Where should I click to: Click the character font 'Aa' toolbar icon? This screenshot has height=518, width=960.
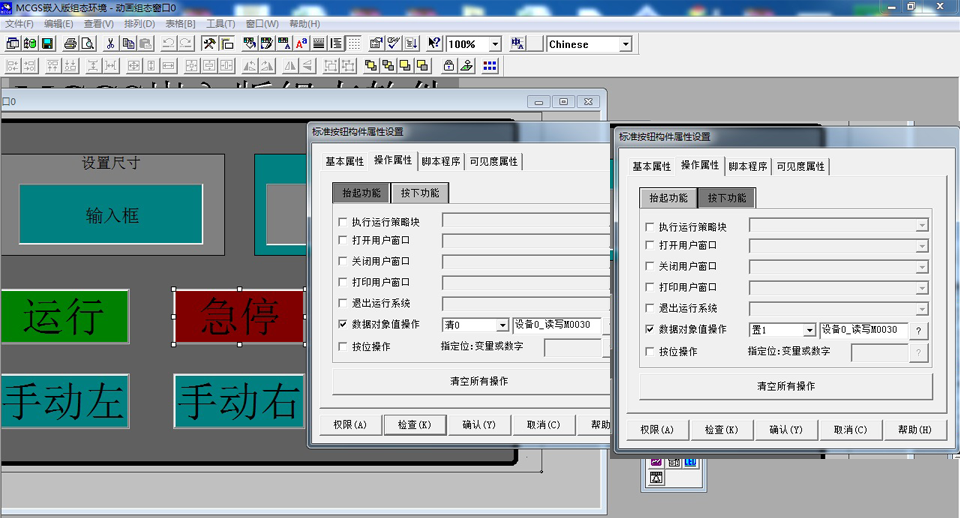pos(300,44)
